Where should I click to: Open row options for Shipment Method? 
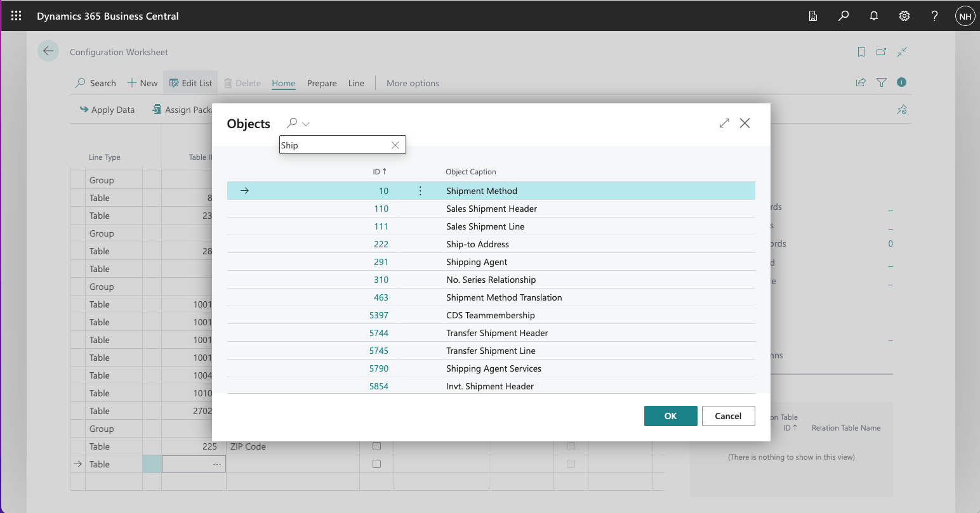[x=420, y=191]
